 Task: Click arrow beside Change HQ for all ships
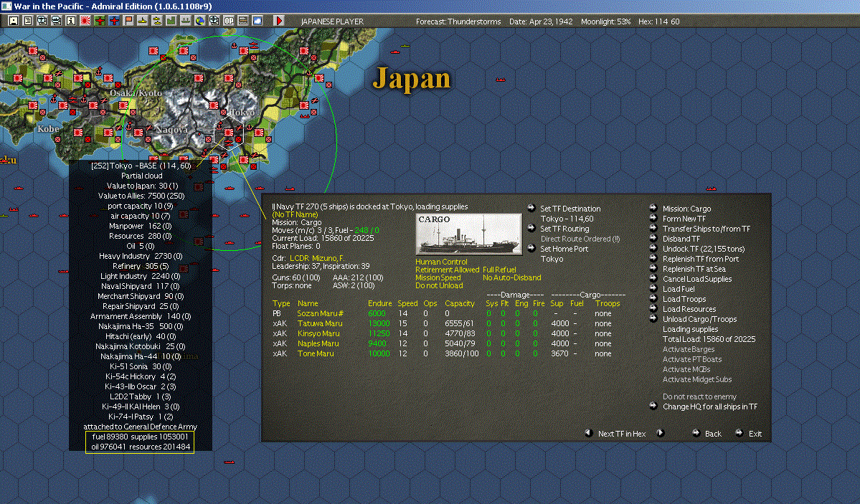click(653, 406)
